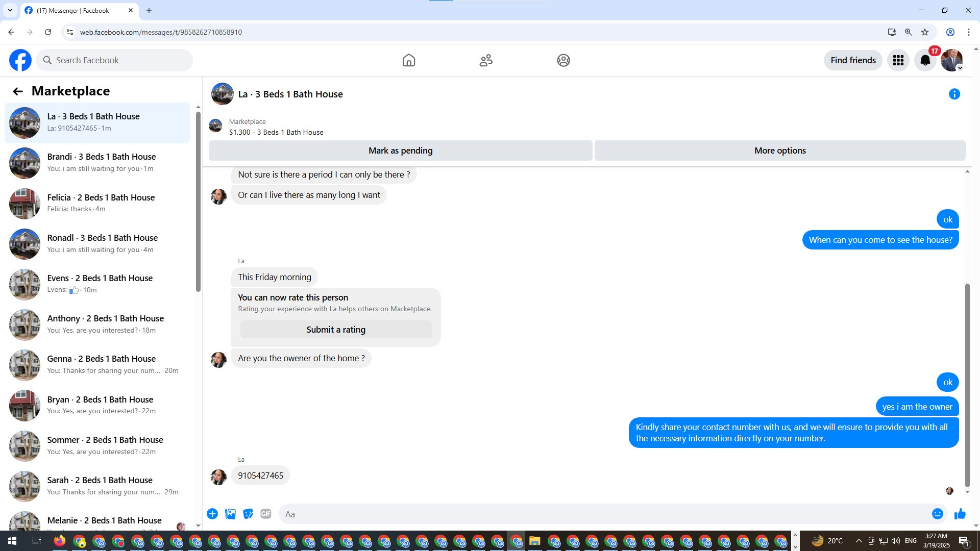The image size is (980, 551).
Task: Open the clock and date panel
Action: tap(936, 541)
